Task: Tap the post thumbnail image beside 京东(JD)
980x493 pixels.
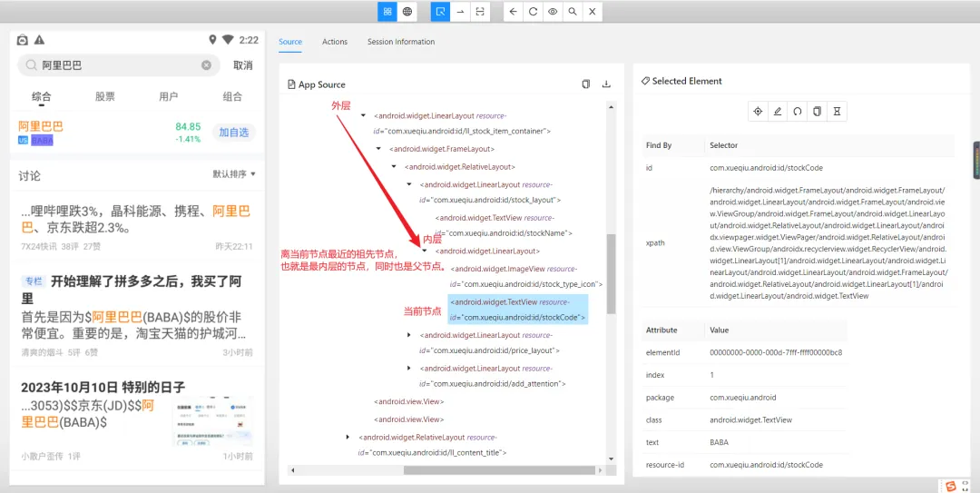Action: (x=213, y=422)
